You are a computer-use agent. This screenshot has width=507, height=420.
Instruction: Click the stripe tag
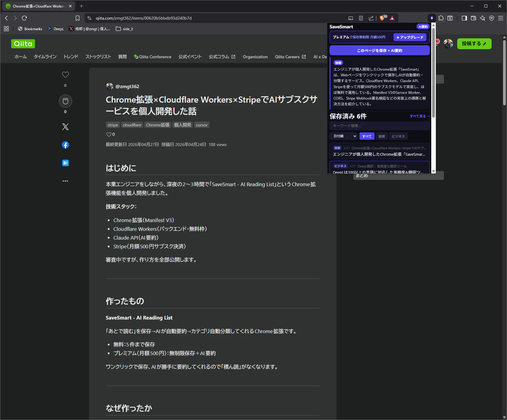coord(113,125)
